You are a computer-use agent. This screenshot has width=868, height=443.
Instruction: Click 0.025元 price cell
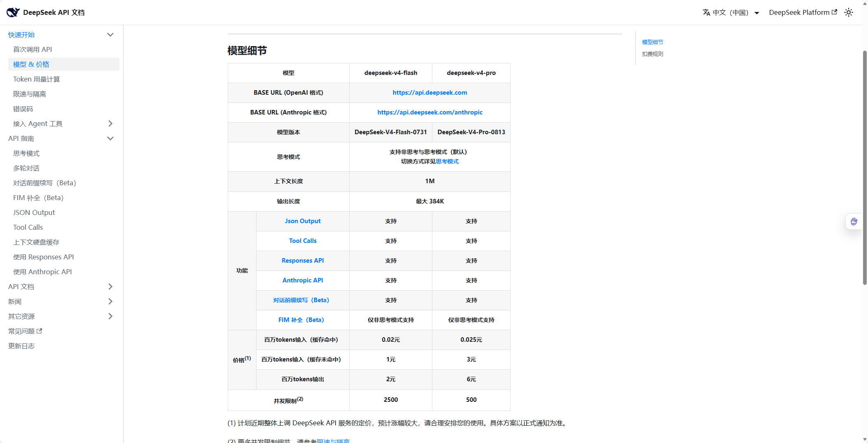(x=471, y=340)
